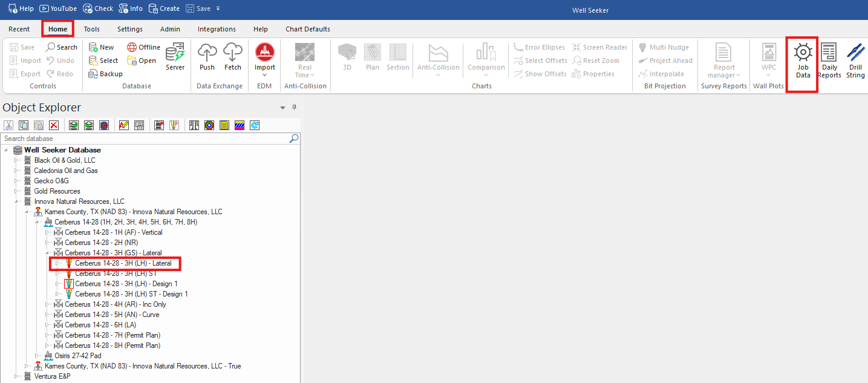Image resolution: width=868 pixels, height=383 pixels.
Task: Fetch data from the exchange
Action: click(x=232, y=57)
